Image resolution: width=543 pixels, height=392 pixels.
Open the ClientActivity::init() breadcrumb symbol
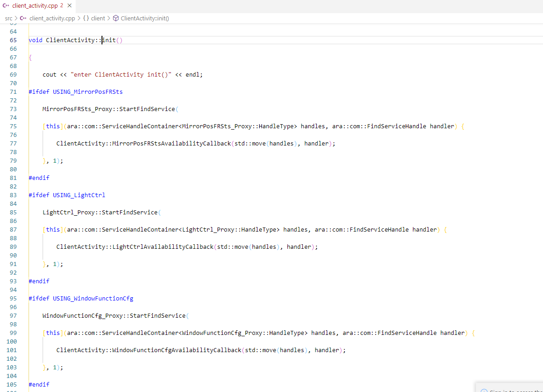pos(145,19)
